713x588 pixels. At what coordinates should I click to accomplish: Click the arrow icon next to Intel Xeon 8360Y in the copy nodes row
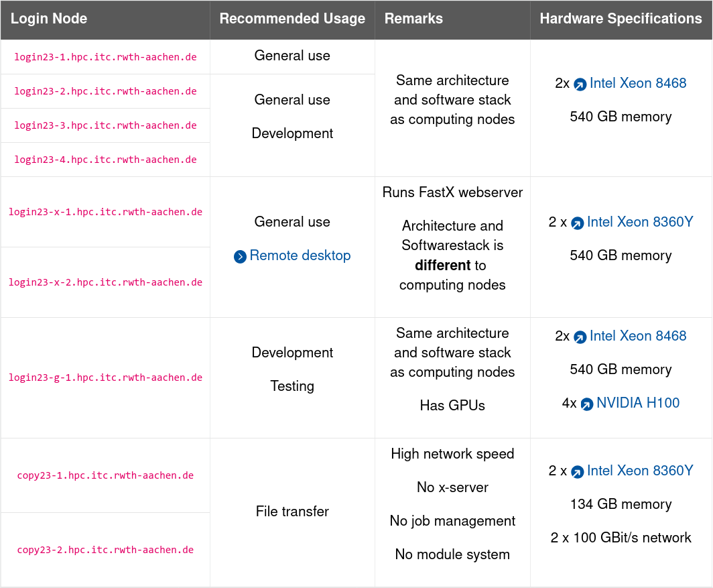click(578, 471)
